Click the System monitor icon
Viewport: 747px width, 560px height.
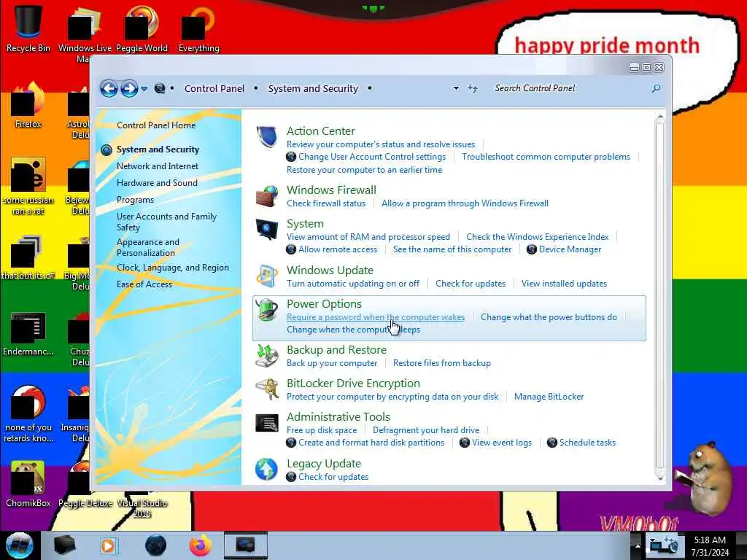click(266, 230)
